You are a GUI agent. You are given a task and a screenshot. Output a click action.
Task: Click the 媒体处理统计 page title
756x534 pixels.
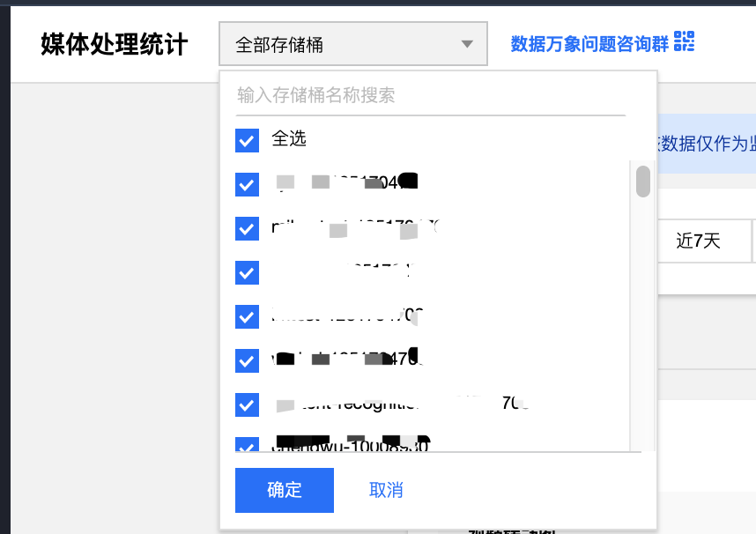tap(115, 44)
